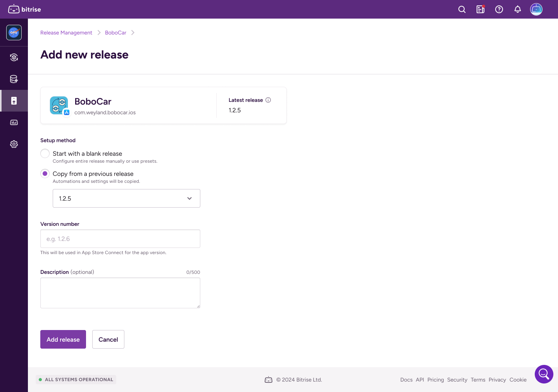Screen dimensions: 558x392
Task: Click the BoboCar app name heading
Action: 93,101
